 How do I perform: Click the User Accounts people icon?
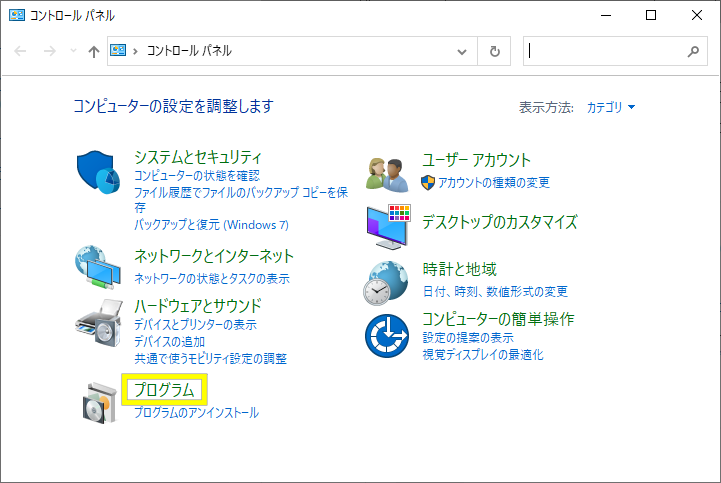(386, 174)
